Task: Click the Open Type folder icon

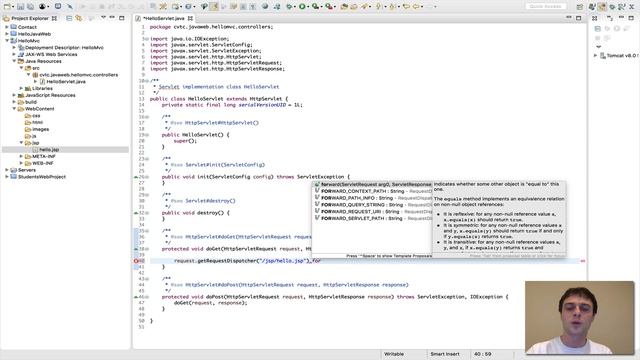Action: pos(344,7)
